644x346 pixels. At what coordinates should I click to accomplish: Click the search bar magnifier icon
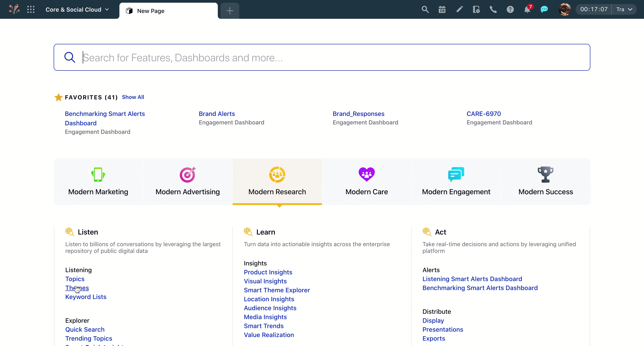[x=70, y=57]
